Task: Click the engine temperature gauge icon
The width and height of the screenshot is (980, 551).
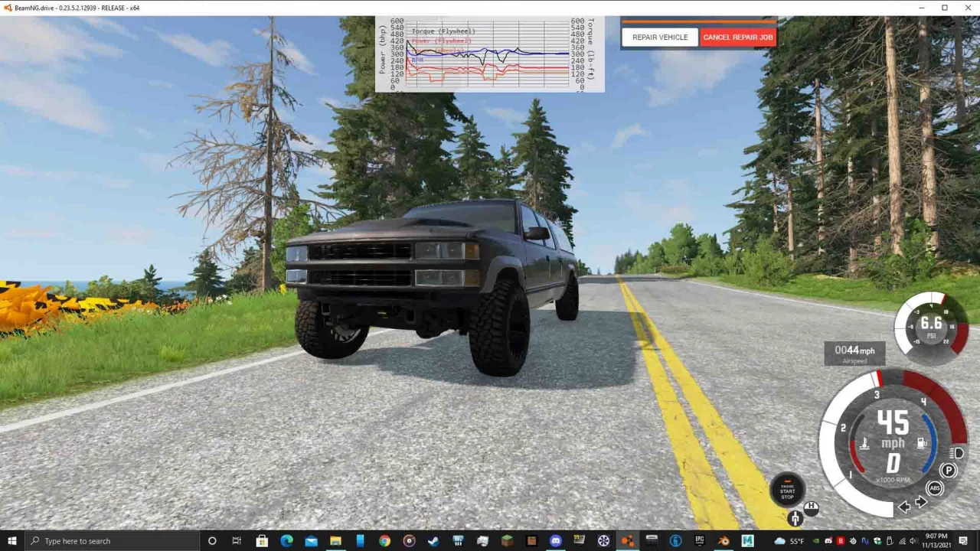Action: coord(864,443)
